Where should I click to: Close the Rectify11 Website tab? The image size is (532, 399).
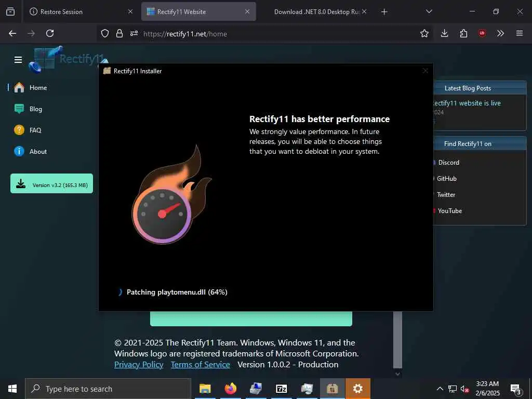pyautogui.click(x=247, y=11)
